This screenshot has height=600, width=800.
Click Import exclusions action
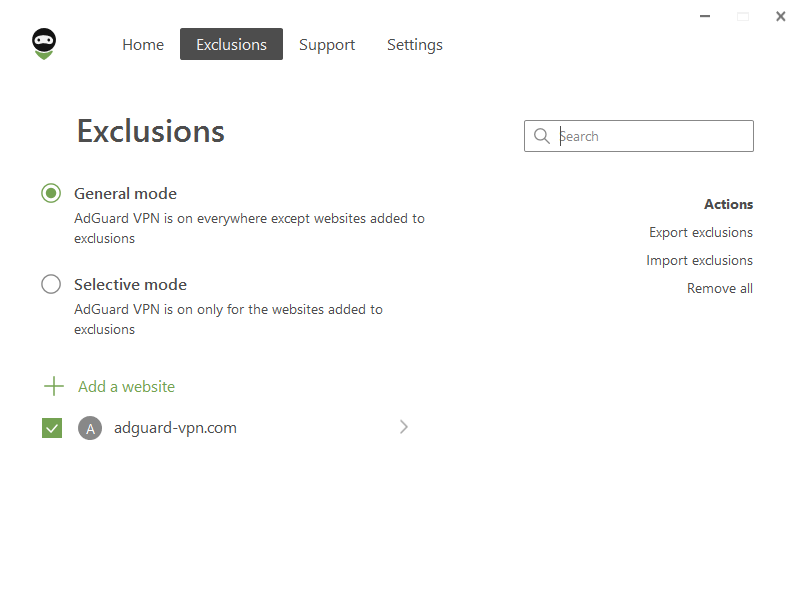699,260
